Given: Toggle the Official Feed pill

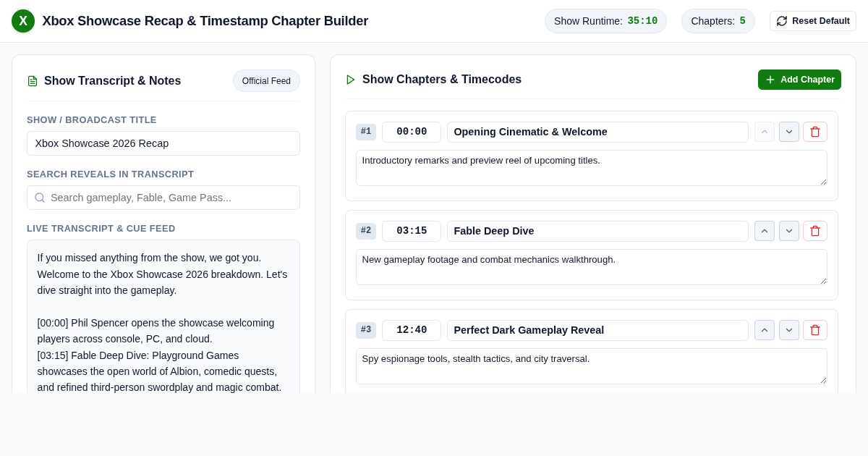Looking at the screenshot, I should [x=266, y=81].
